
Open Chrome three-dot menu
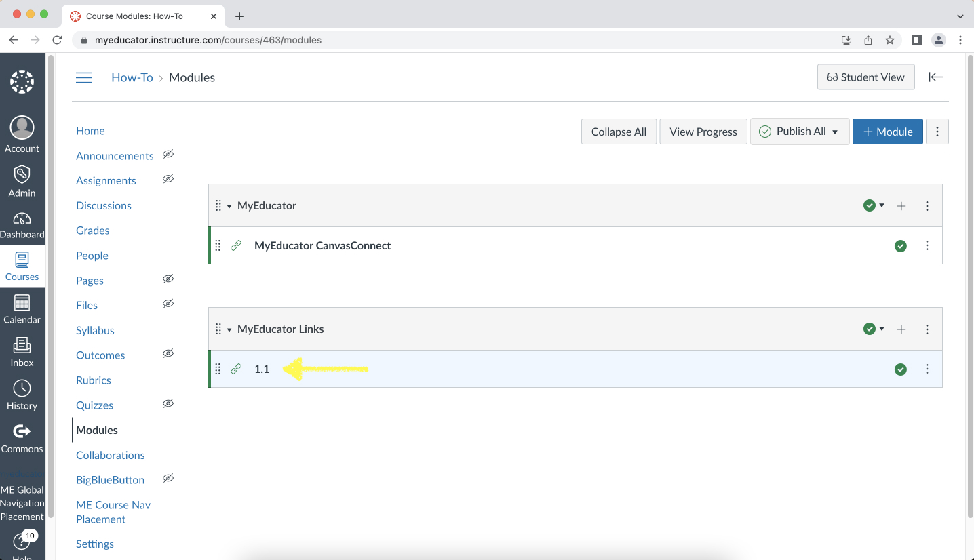click(960, 40)
